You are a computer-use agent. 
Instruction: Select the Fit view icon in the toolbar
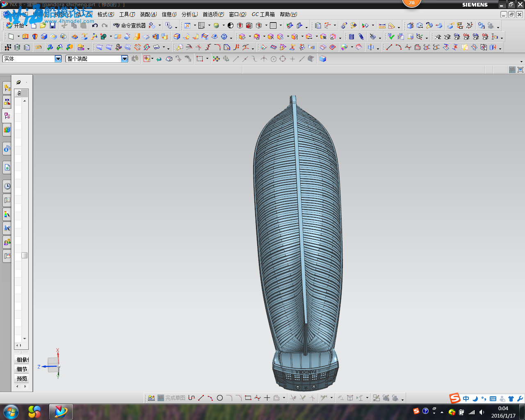187,25
